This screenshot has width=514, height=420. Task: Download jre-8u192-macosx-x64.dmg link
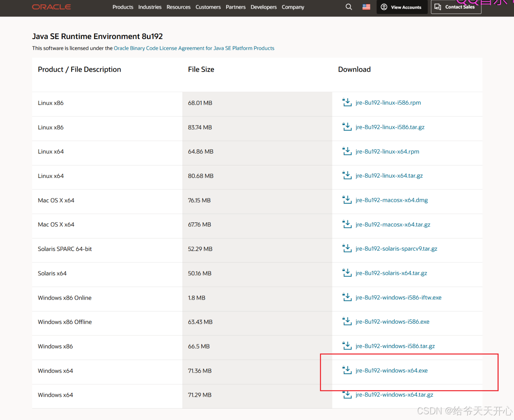pos(392,200)
